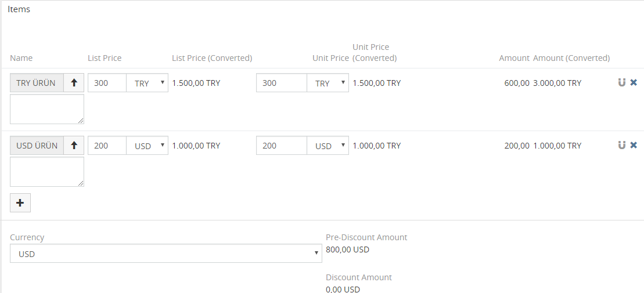Screen dimensions: 644x293
Task: Open List Price currency dropdown for TRY ÜRÜN
Action: 147,83
